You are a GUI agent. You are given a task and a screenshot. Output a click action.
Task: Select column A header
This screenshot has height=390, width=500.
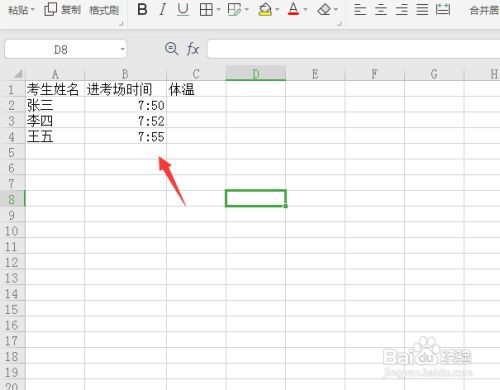click(55, 74)
